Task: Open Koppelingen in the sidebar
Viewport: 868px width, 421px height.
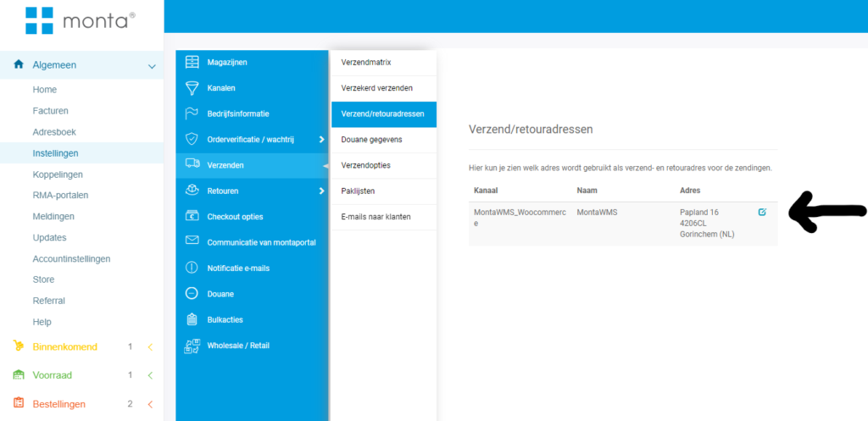Action: (x=58, y=174)
